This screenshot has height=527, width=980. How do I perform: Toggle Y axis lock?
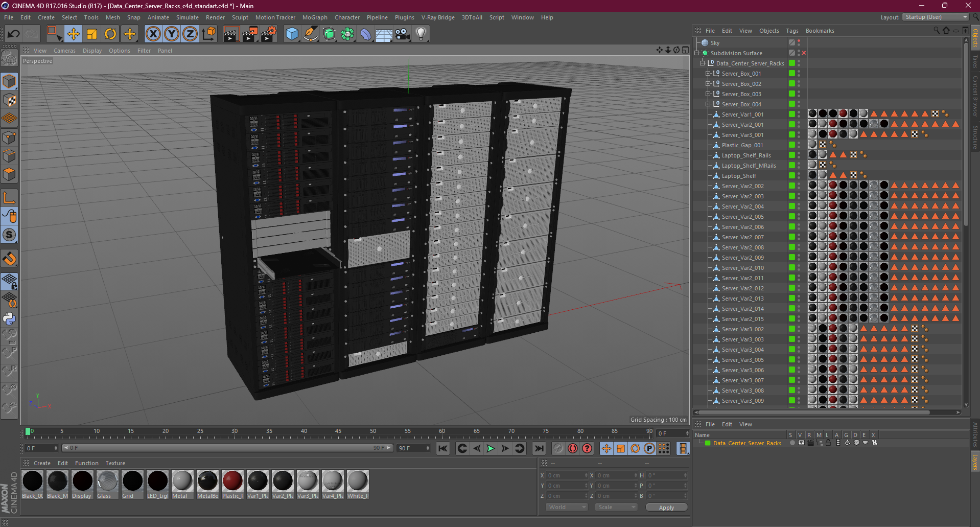point(172,34)
